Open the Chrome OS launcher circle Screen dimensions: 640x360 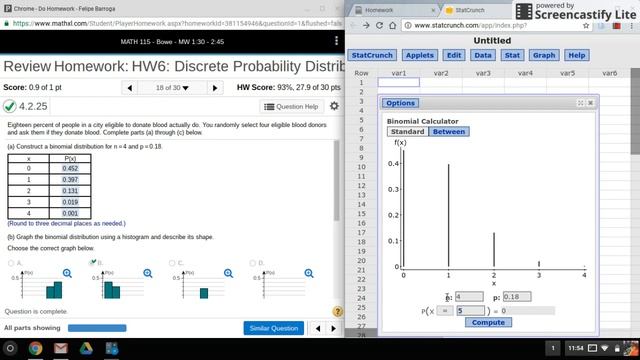(10, 349)
